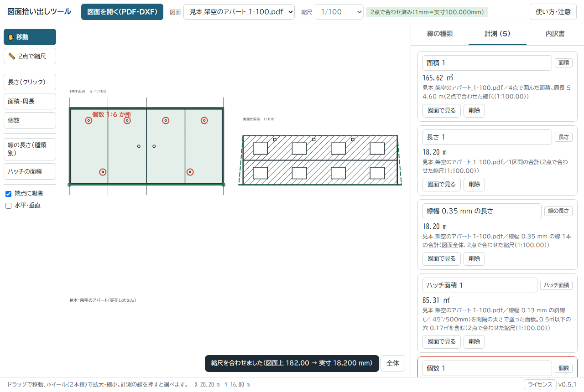
Task: Select the 移動 (move) hand tool
Action: [x=30, y=37]
